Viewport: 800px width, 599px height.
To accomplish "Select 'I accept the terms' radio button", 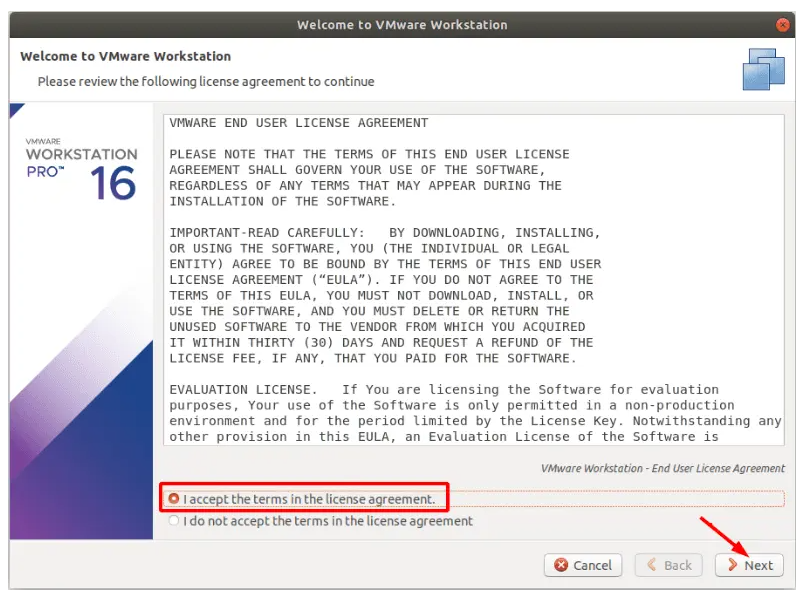I will [x=174, y=498].
